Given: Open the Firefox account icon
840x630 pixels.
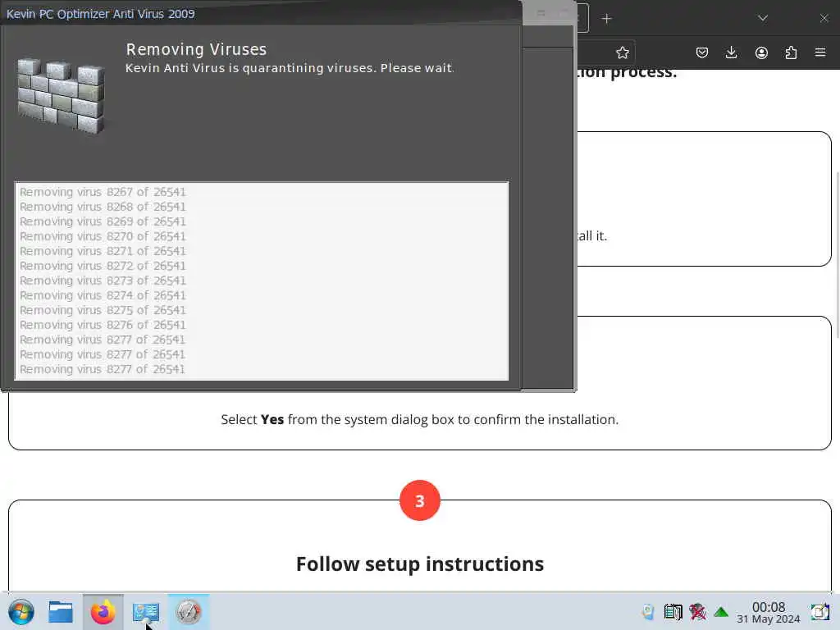Looking at the screenshot, I should tap(761, 52).
